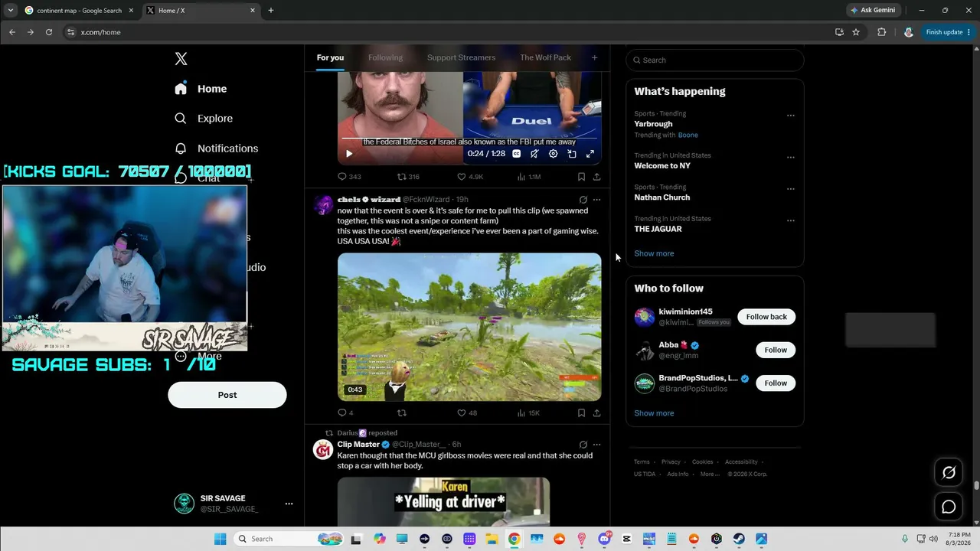Open the floating Messages chat button
Screen dimensions: 980x551
point(949,507)
